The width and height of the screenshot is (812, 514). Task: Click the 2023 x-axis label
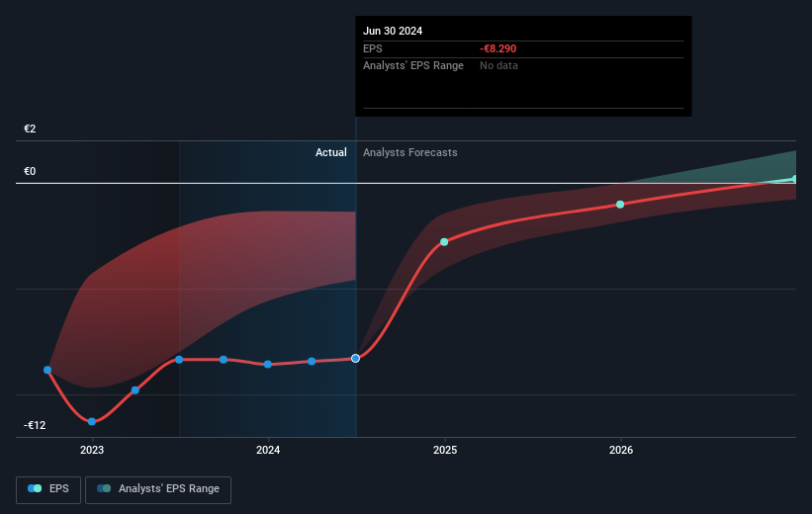92,450
